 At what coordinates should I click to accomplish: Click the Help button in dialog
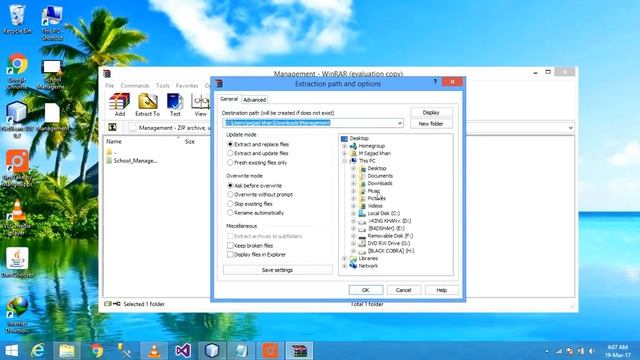(442, 290)
